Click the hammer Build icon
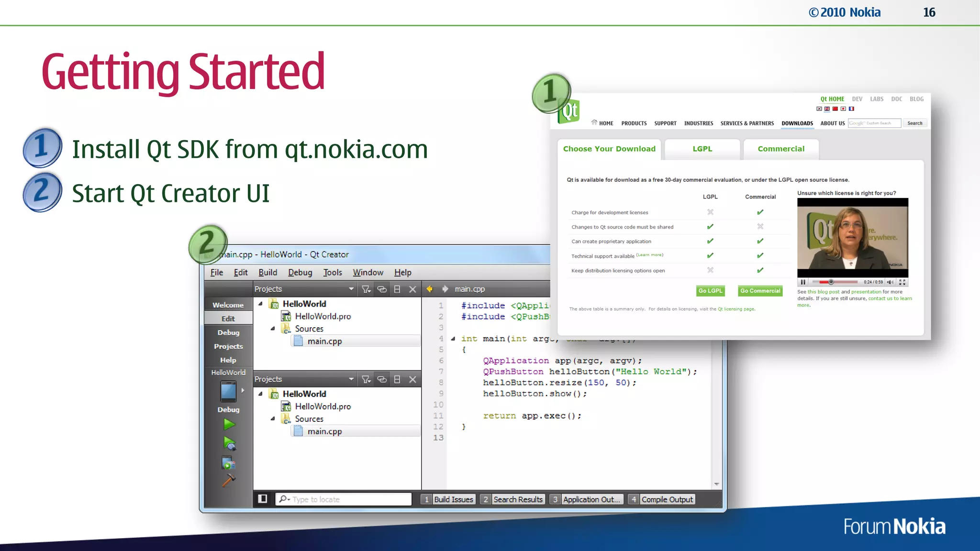This screenshot has height=551, width=980. [x=228, y=480]
